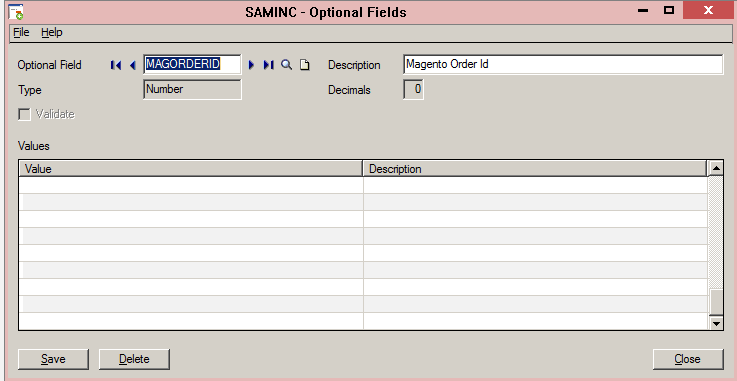This screenshot has height=381, width=737.
Task: Open the optional field finder magnifier
Action: [286, 65]
